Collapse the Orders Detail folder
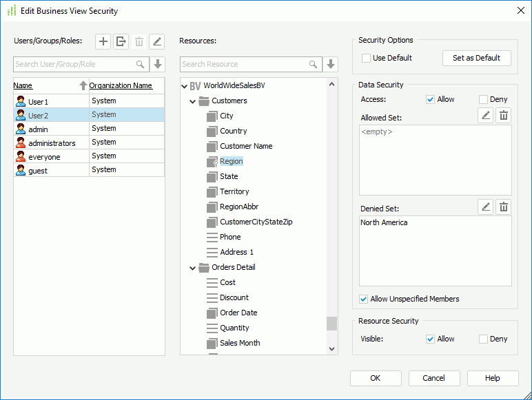This screenshot has width=532, height=400. tap(193, 268)
